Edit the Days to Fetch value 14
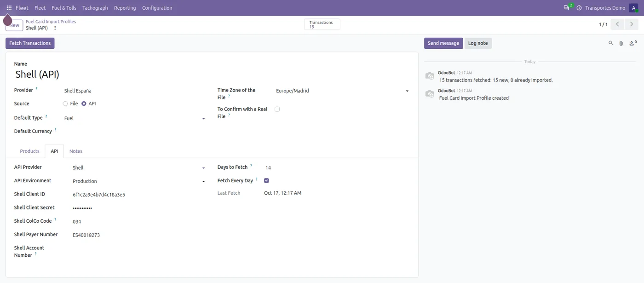The width and height of the screenshot is (644, 283). coord(337,168)
